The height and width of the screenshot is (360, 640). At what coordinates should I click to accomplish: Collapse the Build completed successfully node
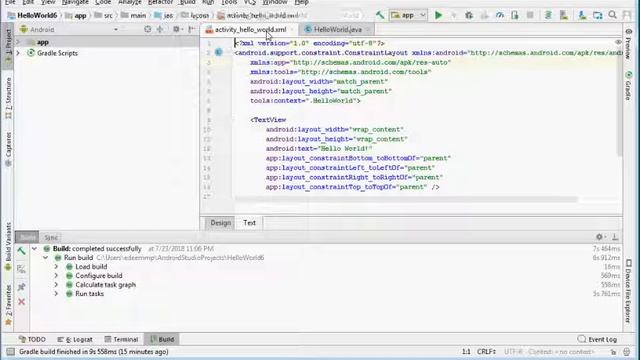[34, 249]
